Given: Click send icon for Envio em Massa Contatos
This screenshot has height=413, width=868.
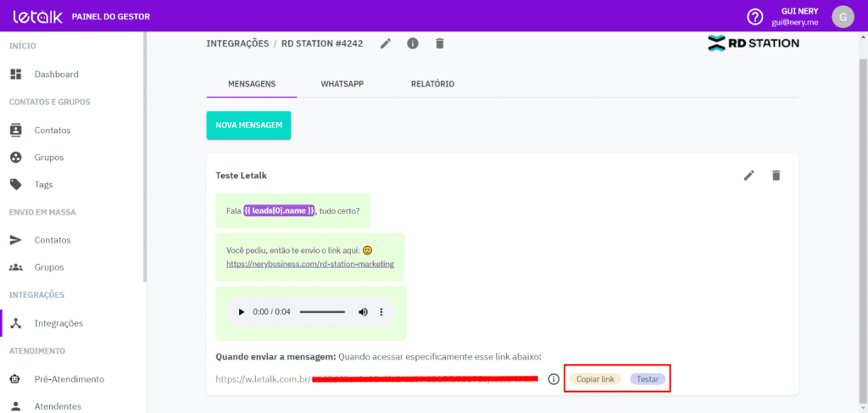Looking at the screenshot, I should 16,240.
